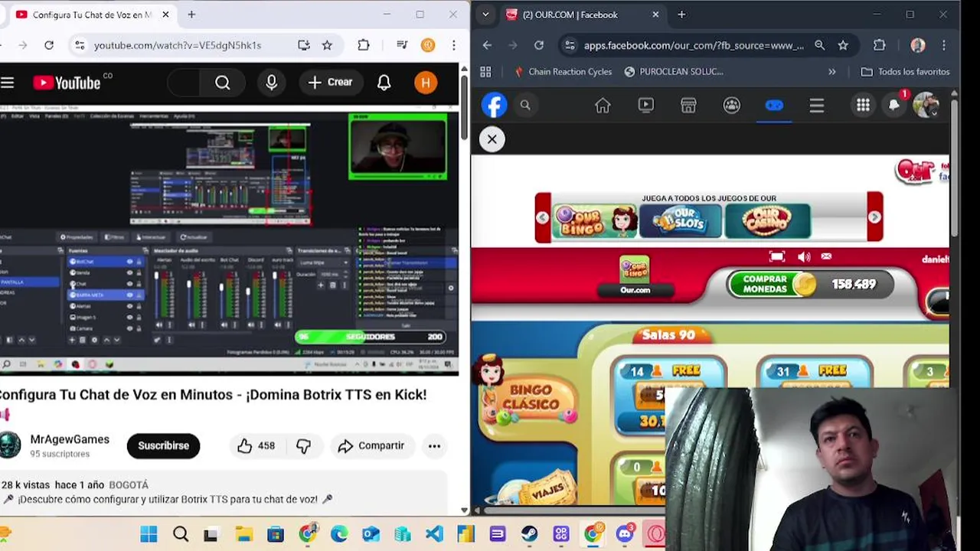The image size is (980, 551).
Task: Move the Our games carousel right
Action: (x=874, y=217)
